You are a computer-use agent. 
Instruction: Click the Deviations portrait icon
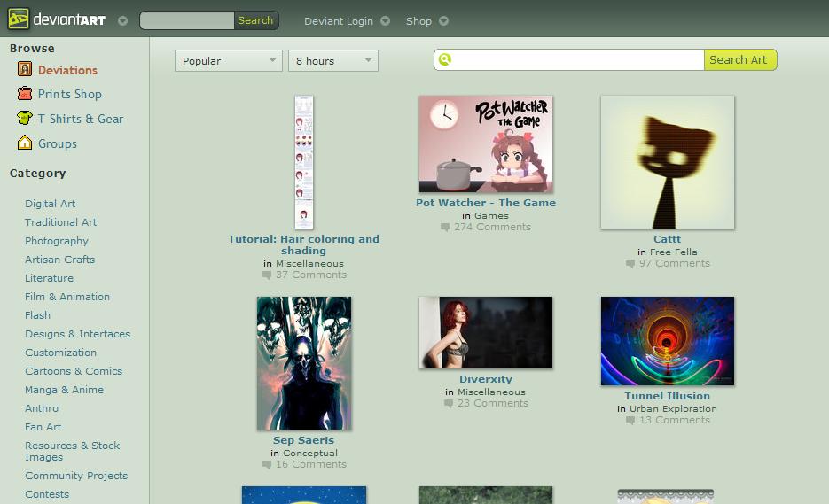coord(24,69)
